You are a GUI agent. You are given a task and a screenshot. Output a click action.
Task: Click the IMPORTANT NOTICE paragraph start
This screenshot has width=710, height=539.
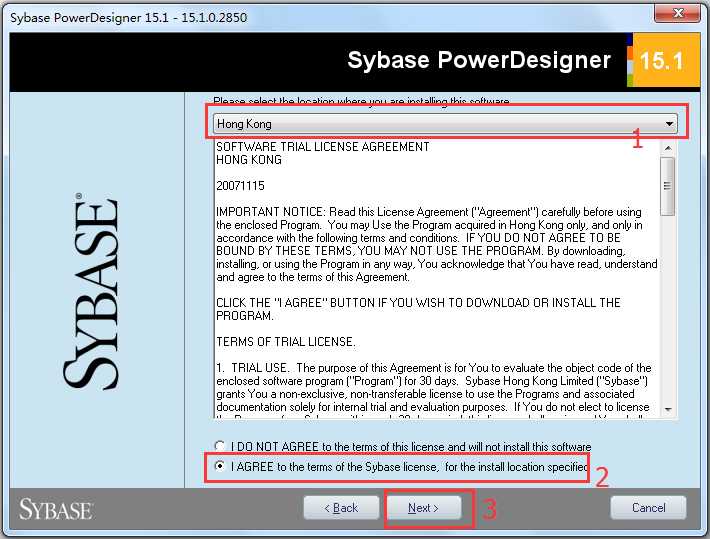[271, 212]
